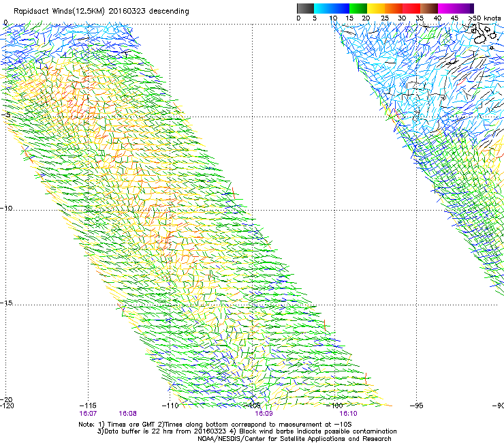Pick the brown 35-40 knots legend swatch
This screenshot has height=443, width=504.
coord(429,8)
